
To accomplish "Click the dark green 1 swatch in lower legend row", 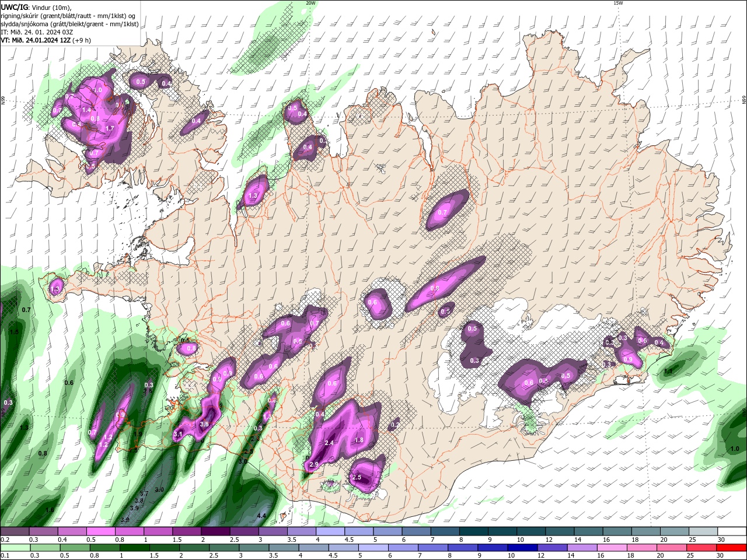I will tap(134, 548).
